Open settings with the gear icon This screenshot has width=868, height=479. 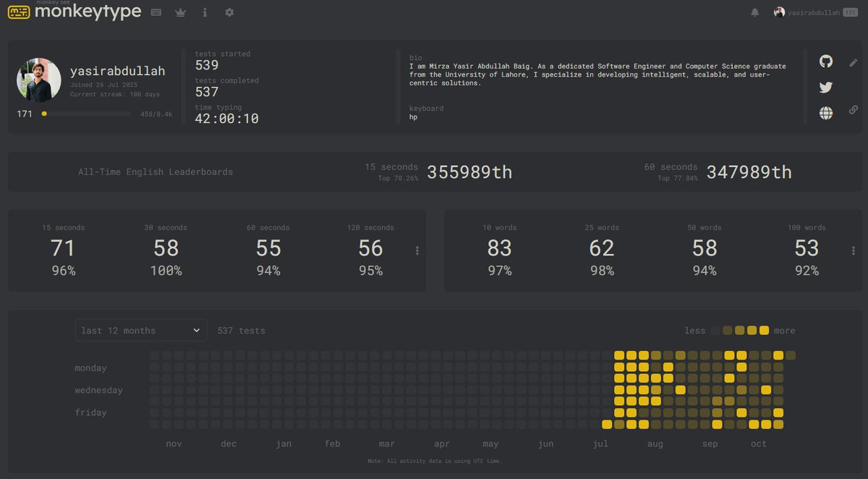point(229,12)
